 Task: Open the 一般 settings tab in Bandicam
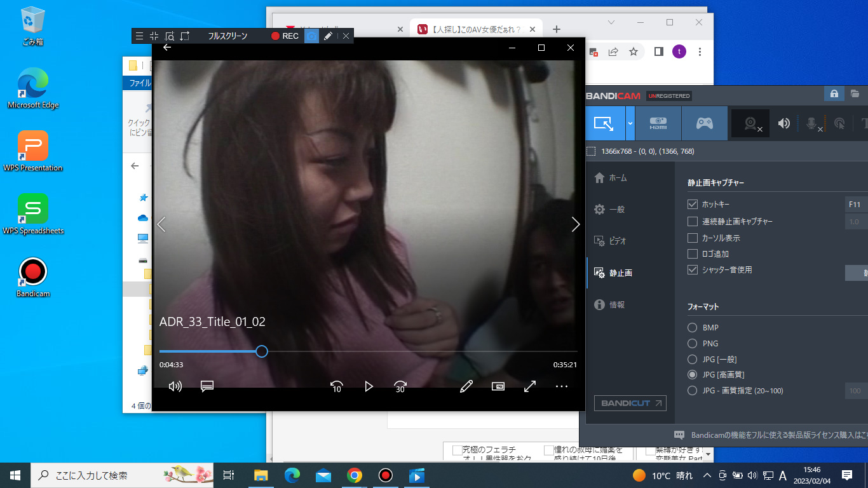(x=616, y=209)
